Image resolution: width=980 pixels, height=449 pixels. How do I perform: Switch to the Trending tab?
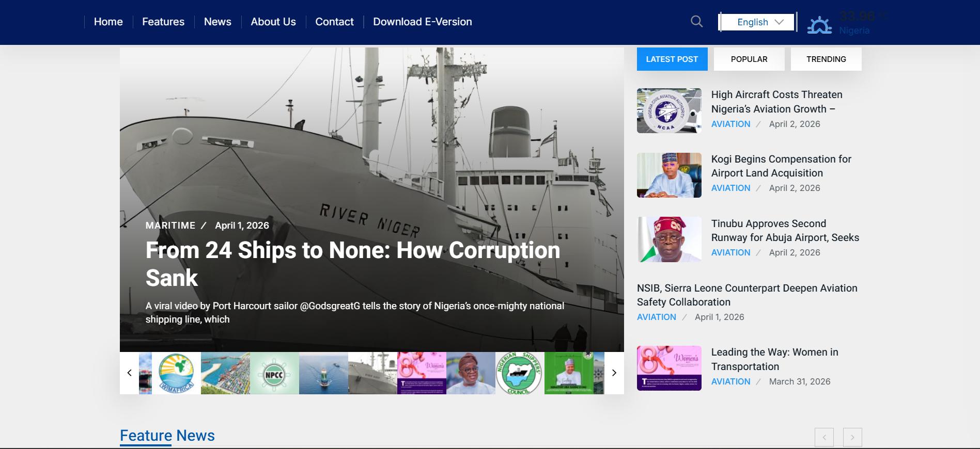pyautogui.click(x=826, y=59)
